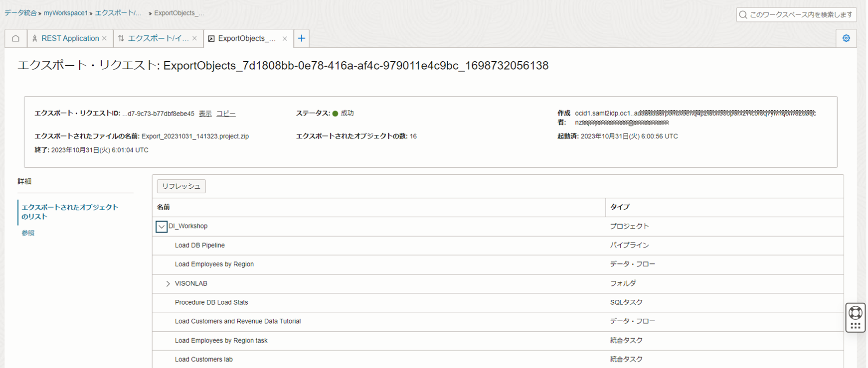The height and width of the screenshot is (368, 868).
Task: Select 参照 in details sidebar
Action: (28, 233)
